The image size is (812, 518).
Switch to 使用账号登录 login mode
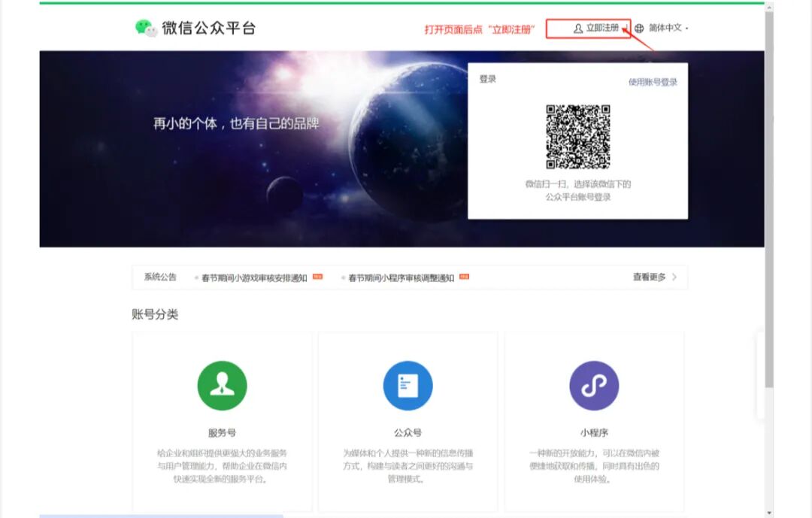coord(653,82)
